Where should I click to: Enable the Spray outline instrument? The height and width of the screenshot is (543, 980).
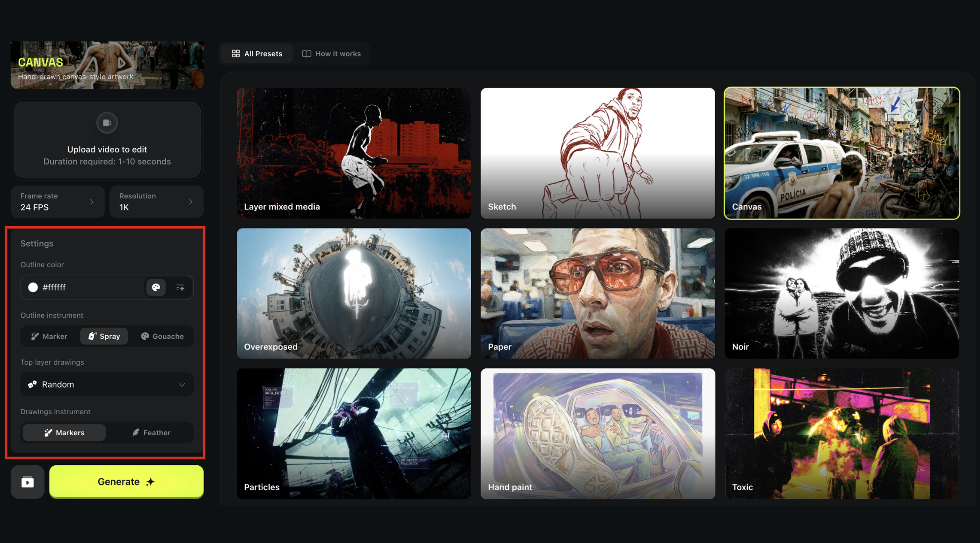click(x=103, y=336)
